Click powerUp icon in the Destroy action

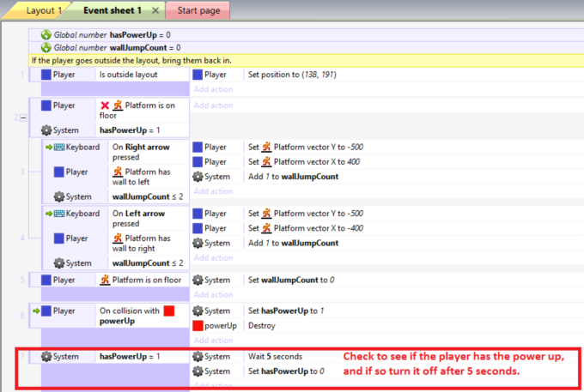(198, 326)
